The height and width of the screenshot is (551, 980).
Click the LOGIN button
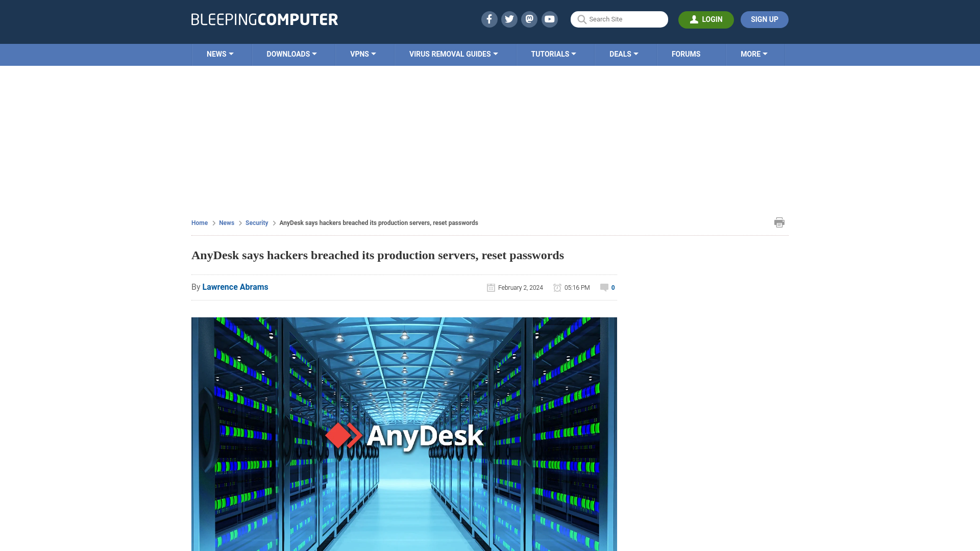[x=706, y=19]
